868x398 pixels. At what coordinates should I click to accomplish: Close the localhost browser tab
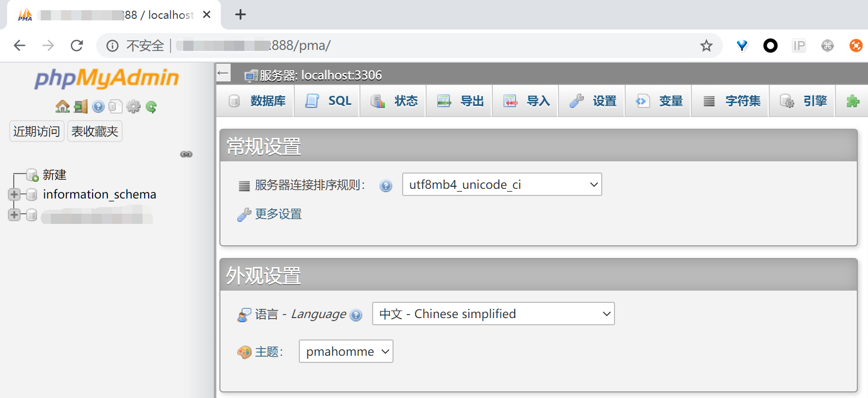click(x=206, y=15)
